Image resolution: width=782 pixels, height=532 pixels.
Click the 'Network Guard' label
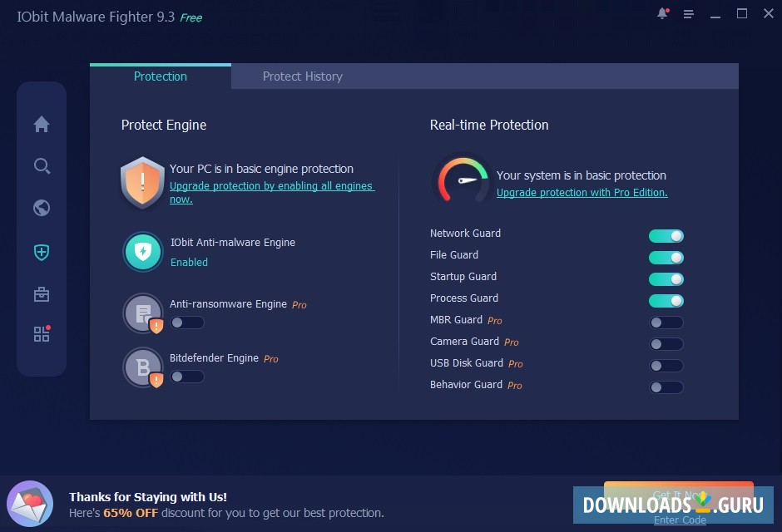tap(465, 233)
